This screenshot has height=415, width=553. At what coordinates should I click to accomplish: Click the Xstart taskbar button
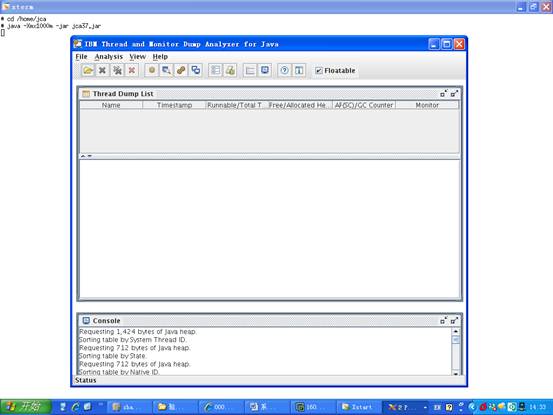(x=358, y=407)
